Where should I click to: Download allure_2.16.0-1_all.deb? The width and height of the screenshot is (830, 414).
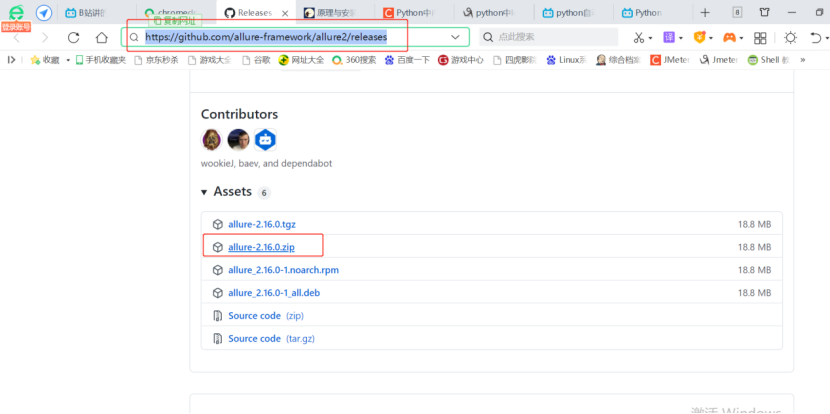pyautogui.click(x=274, y=293)
